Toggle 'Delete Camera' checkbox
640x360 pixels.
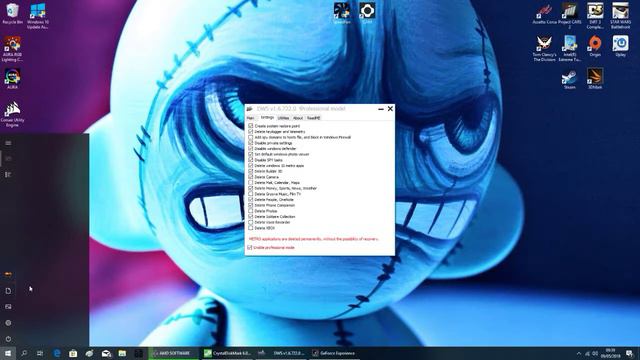[x=251, y=177]
